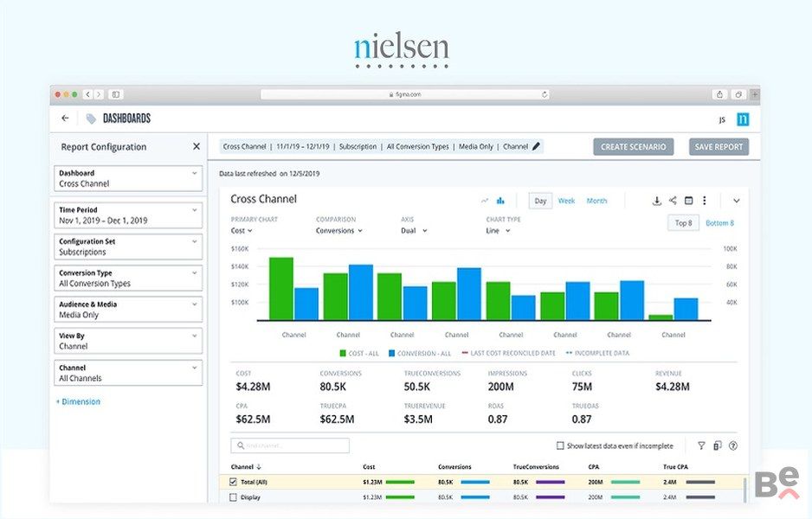Click blue Conversion - All legend swatch
This screenshot has width=812, height=519.
(x=391, y=354)
